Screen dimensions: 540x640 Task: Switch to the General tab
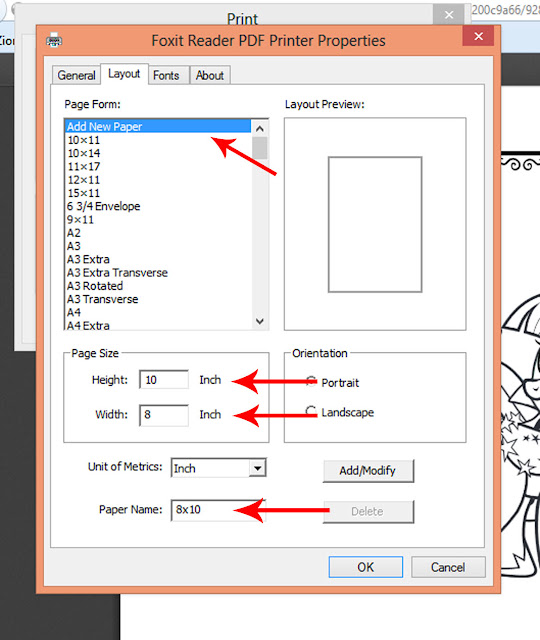click(76, 75)
